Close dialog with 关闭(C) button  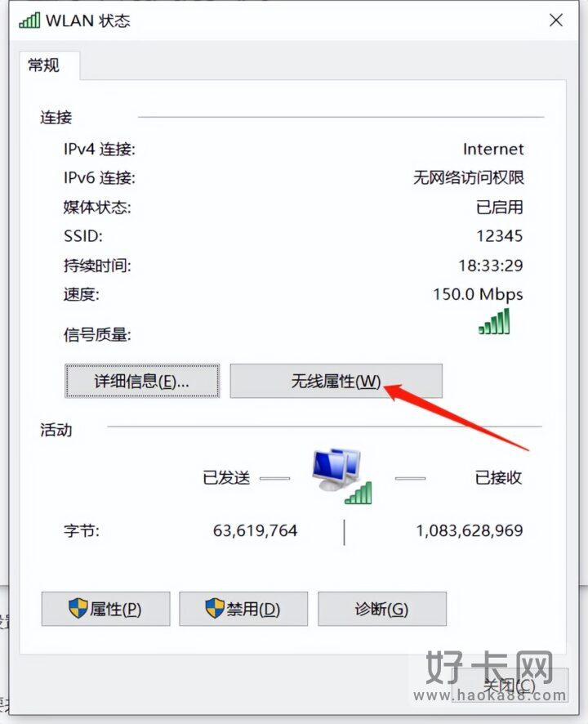tap(510, 686)
